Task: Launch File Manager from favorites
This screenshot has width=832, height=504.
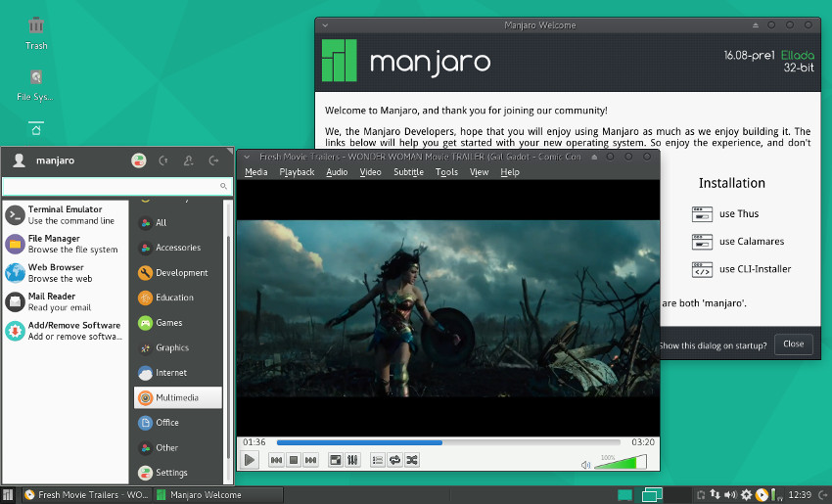Action: [x=66, y=244]
